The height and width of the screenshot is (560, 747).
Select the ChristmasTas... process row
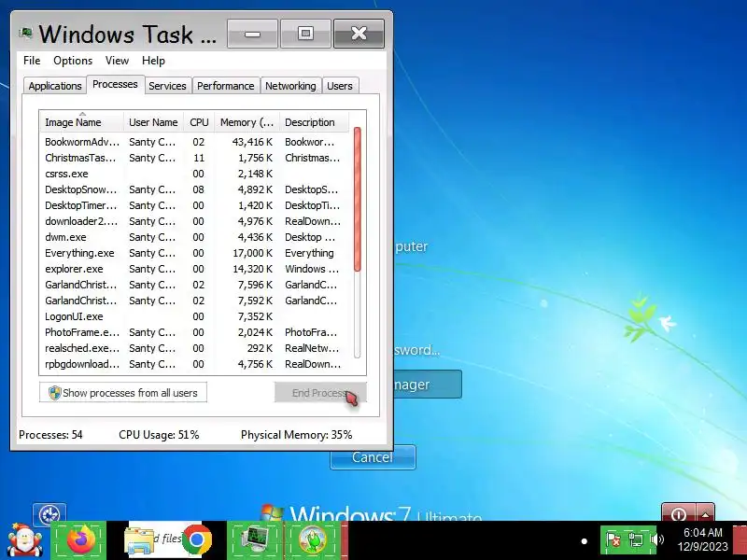point(194,158)
